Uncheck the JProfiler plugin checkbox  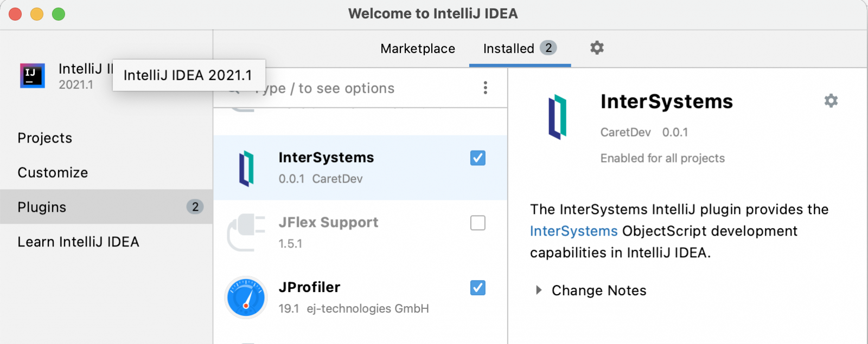click(477, 288)
